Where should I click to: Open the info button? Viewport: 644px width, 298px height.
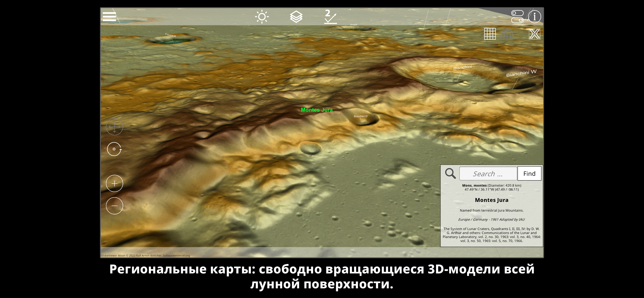tap(535, 17)
